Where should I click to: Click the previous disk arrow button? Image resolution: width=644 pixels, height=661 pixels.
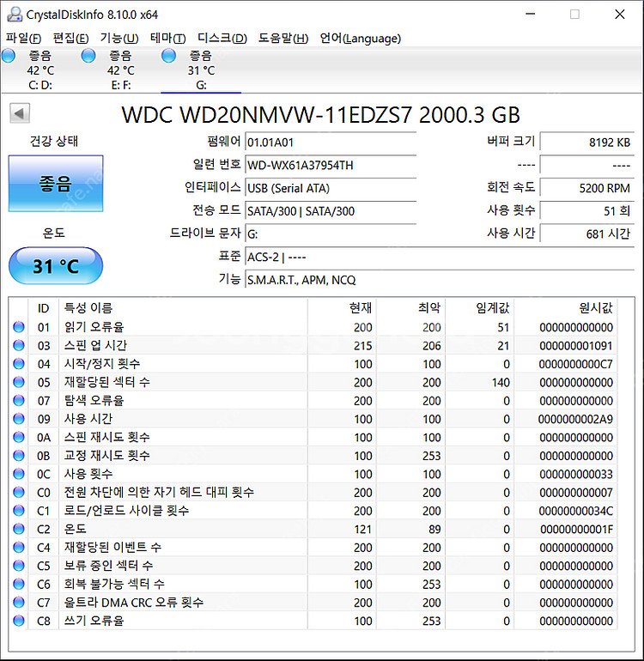click(20, 113)
